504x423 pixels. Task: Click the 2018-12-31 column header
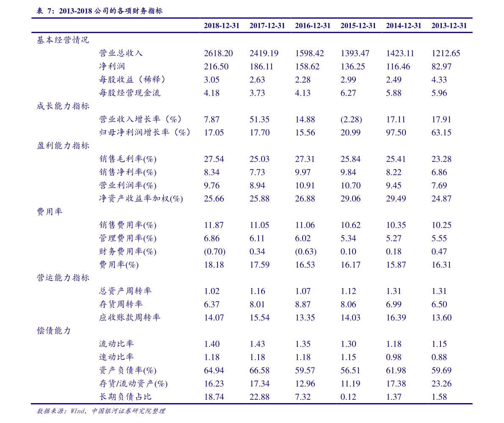coord(221,26)
